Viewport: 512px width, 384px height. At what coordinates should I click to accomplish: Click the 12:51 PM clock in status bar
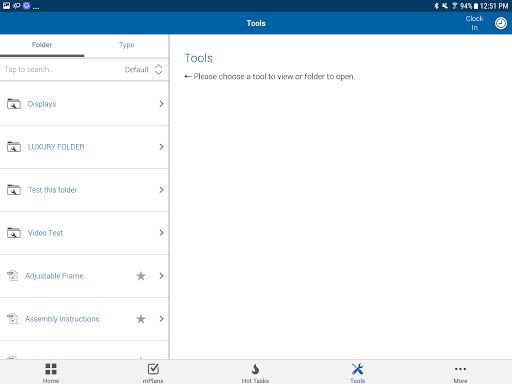(494, 6)
